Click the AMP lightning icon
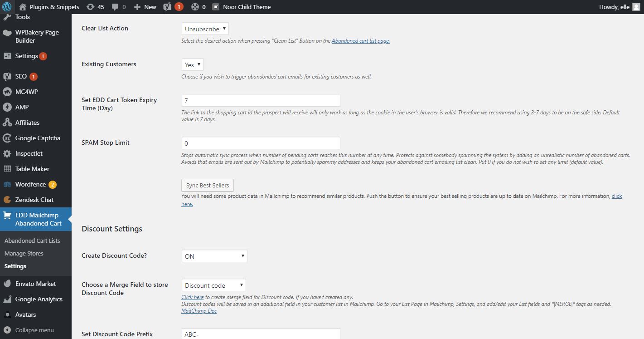The image size is (644, 339). [7, 107]
